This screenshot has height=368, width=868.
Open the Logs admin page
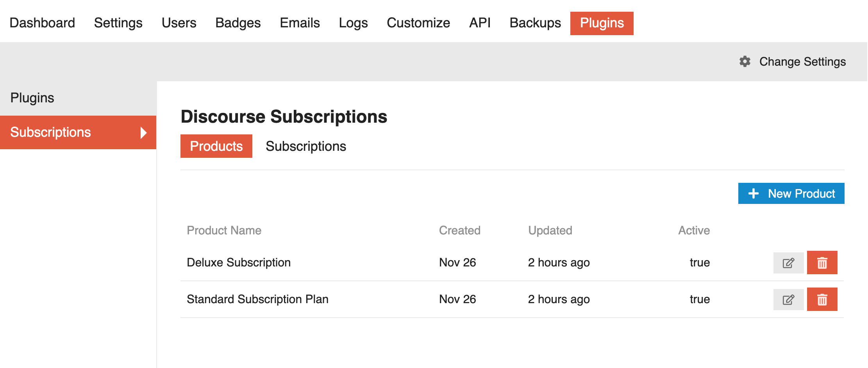[x=353, y=23]
